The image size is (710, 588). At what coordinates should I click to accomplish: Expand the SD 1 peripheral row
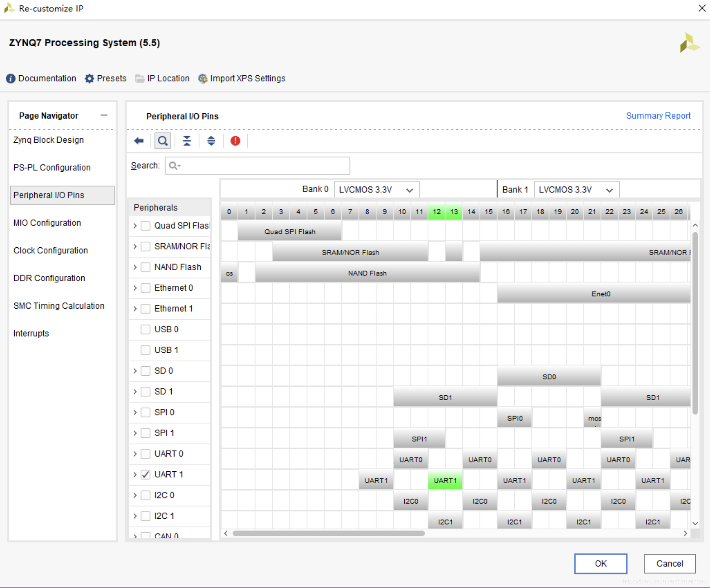click(135, 391)
